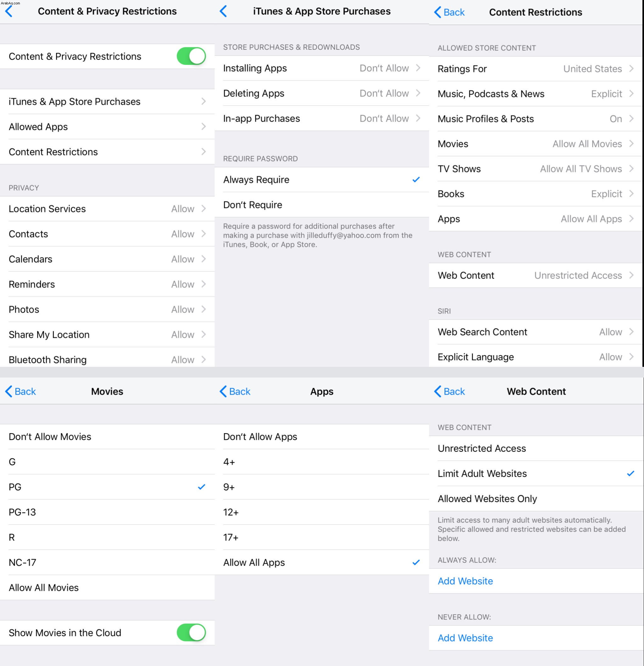The image size is (644, 666).
Task: Open the Allowed Apps menu row
Action: tap(107, 126)
